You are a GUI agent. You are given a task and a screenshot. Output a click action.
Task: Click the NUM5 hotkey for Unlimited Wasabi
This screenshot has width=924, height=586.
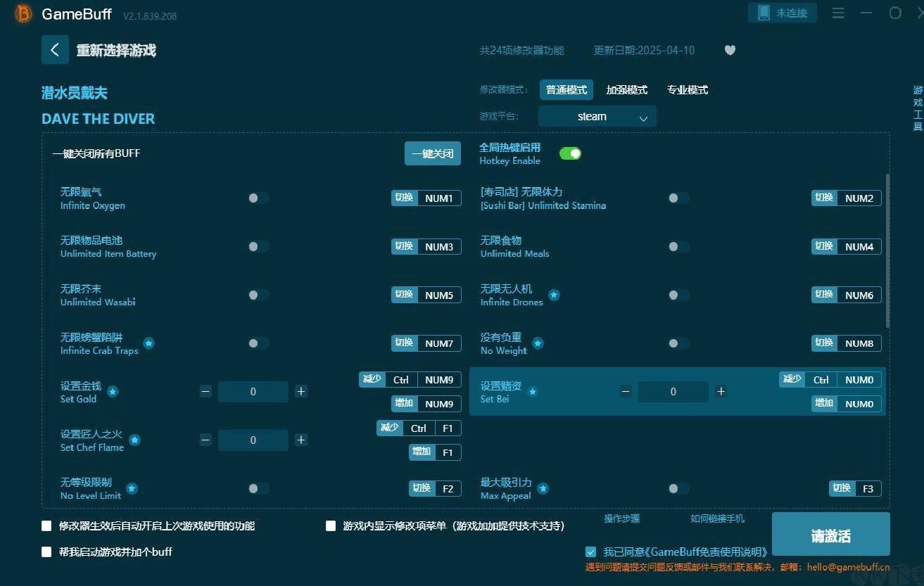439,295
